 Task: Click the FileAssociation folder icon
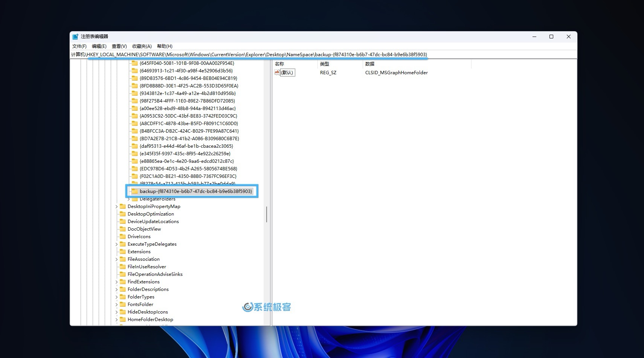(x=122, y=259)
